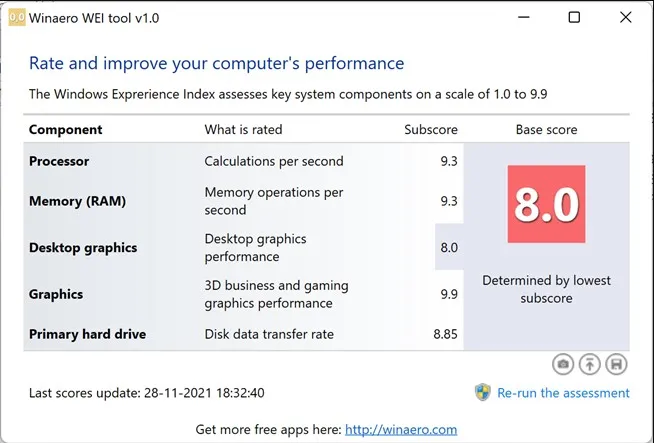Click the 'What is rated' column header

[x=243, y=129]
